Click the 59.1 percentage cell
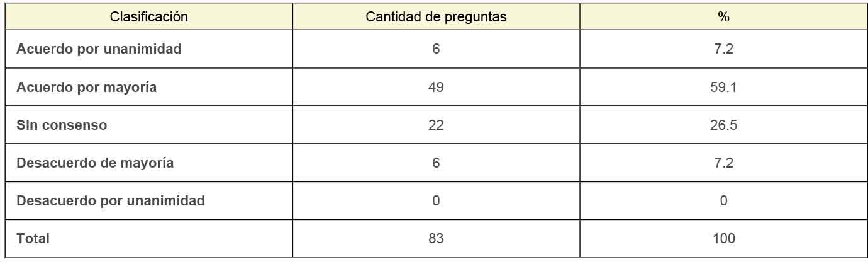 click(x=723, y=88)
